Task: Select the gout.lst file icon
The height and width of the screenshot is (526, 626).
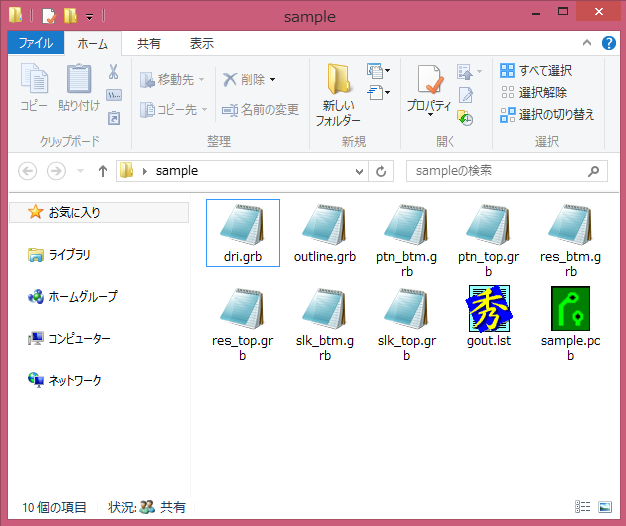Action: point(489,308)
